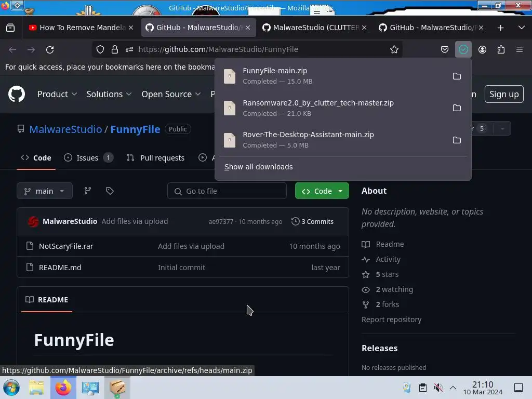Bookmark this page with the star
The width and height of the screenshot is (532, 399).
pyautogui.click(x=394, y=49)
